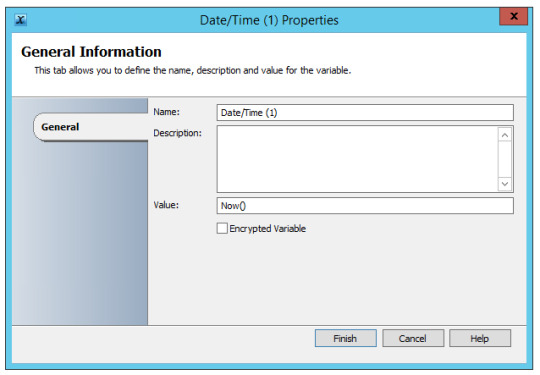Click the application icon in title bar
The image size is (540, 375).
coord(20,20)
